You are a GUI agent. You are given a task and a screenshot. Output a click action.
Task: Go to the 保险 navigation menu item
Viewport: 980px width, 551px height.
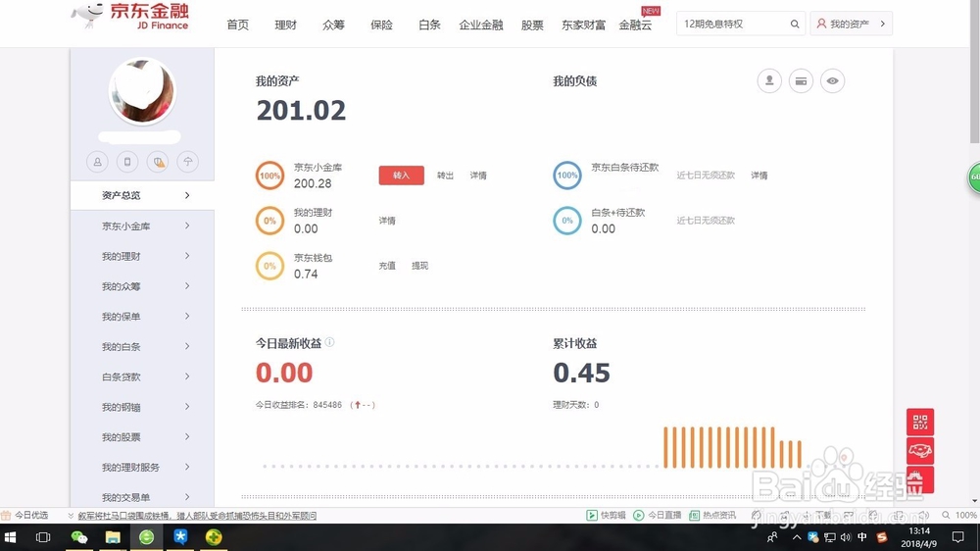[x=381, y=25]
